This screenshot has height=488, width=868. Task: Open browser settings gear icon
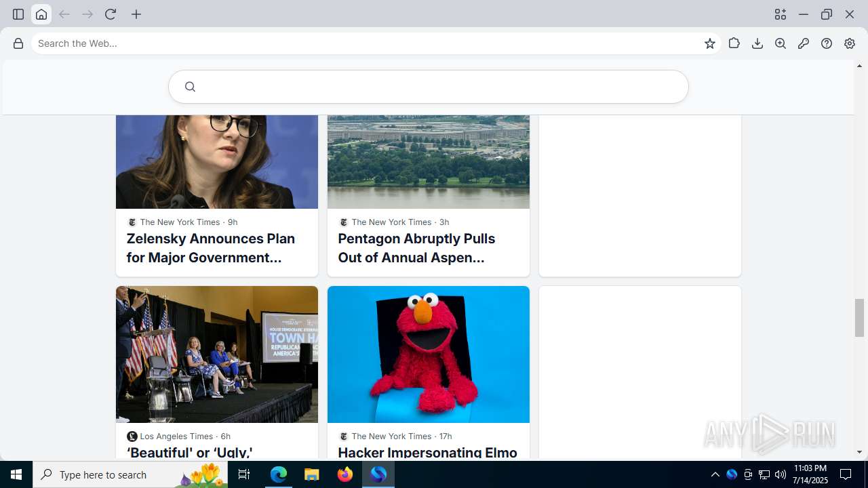(x=850, y=43)
